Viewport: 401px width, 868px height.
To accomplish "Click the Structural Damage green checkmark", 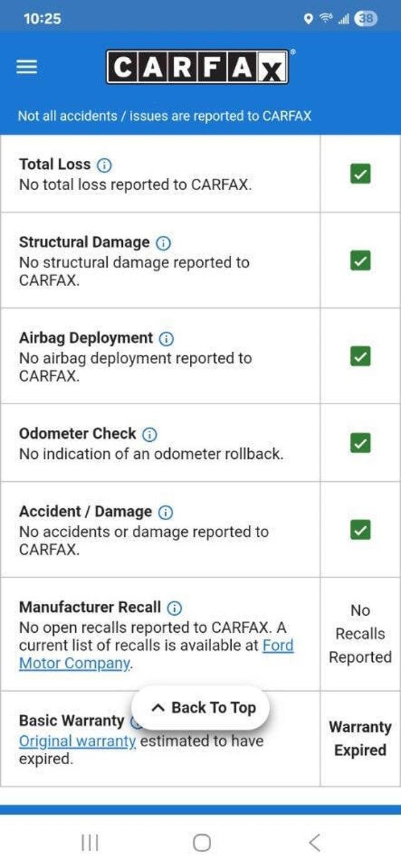I will 360,260.
